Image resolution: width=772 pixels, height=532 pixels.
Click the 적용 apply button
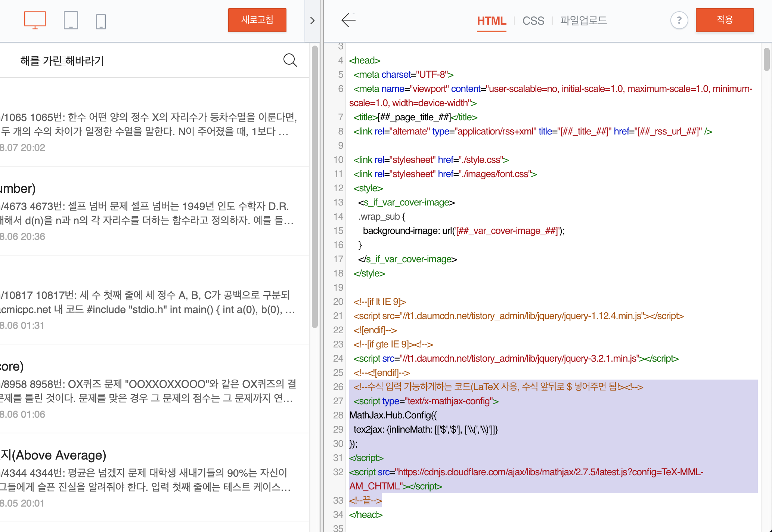coord(724,20)
